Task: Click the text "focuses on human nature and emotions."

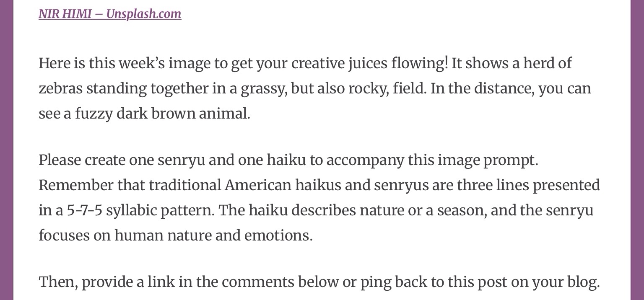Action: pyautogui.click(x=175, y=235)
